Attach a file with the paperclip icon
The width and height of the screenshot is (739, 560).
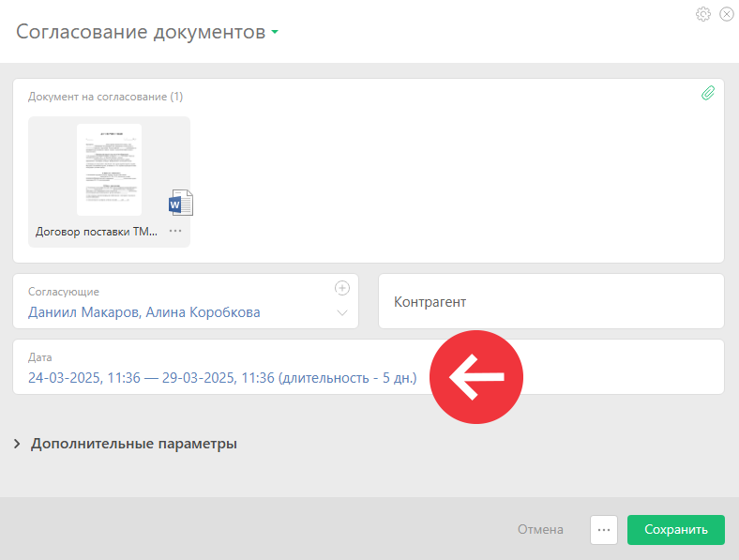click(x=708, y=93)
